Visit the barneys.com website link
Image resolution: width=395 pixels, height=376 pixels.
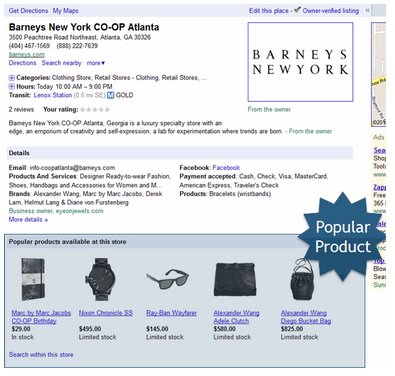pyautogui.click(x=27, y=54)
